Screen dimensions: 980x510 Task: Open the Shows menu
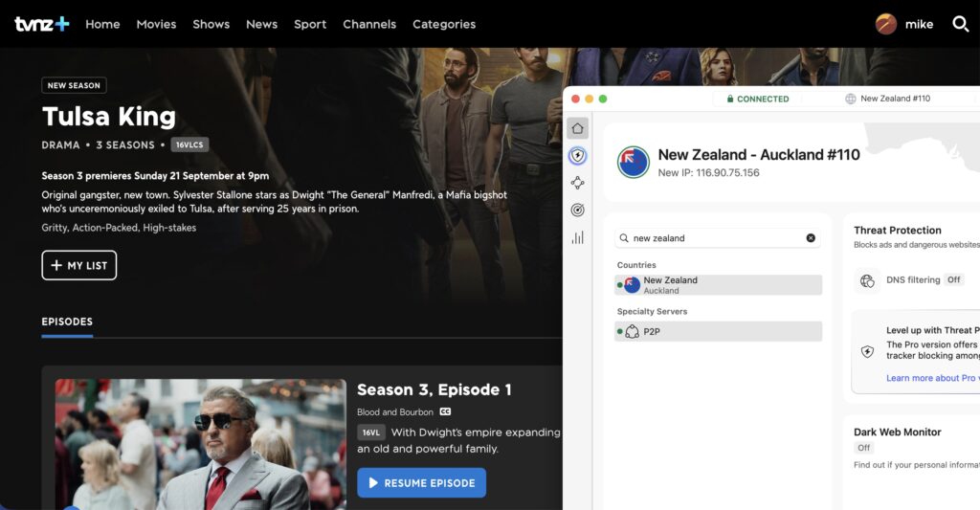pyautogui.click(x=212, y=24)
